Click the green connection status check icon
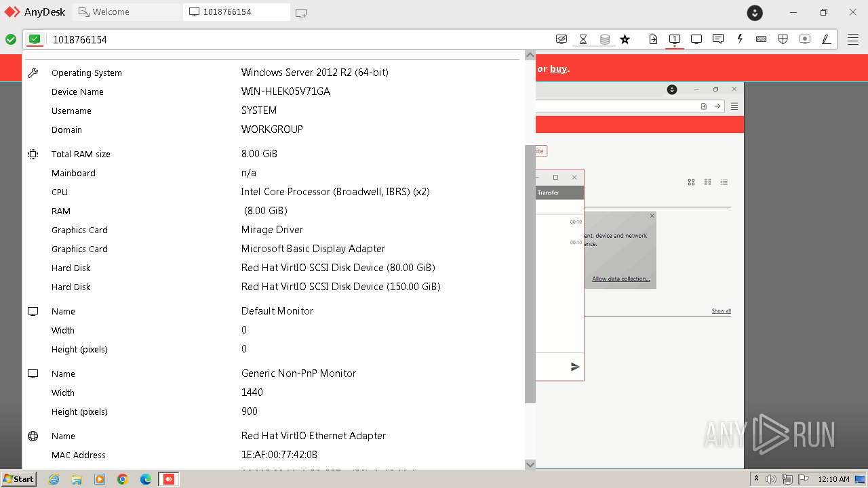Image resolution: width=868 pixels, height=488 pixels. 11,39
